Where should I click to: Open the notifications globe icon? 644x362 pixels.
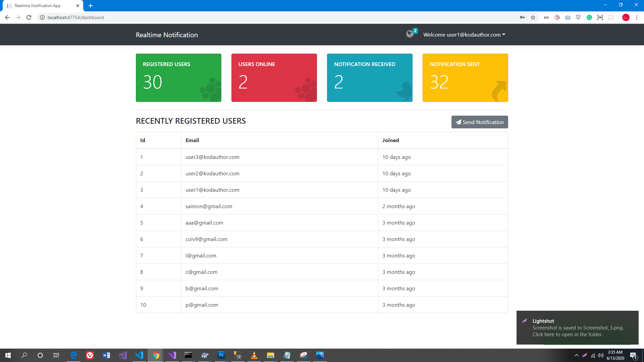410,34
